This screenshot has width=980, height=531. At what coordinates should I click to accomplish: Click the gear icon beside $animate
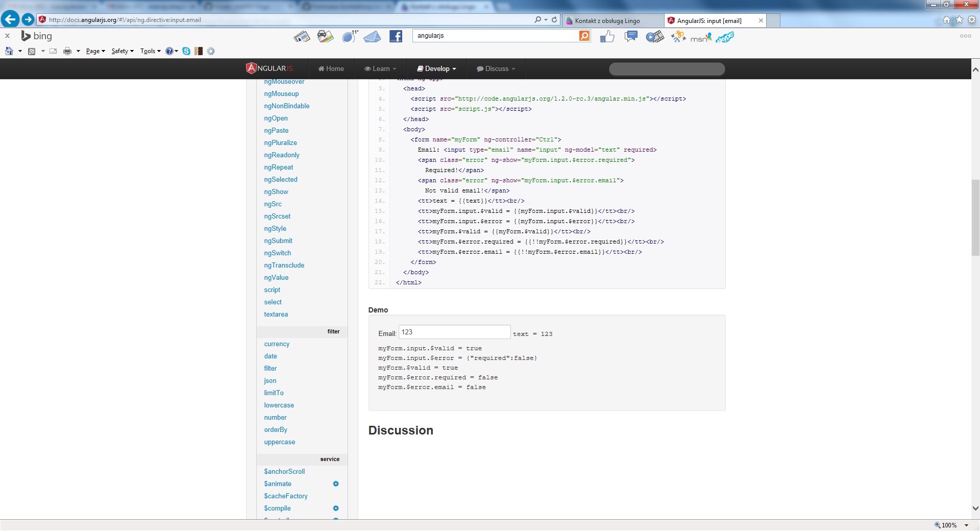coord(336,484)
